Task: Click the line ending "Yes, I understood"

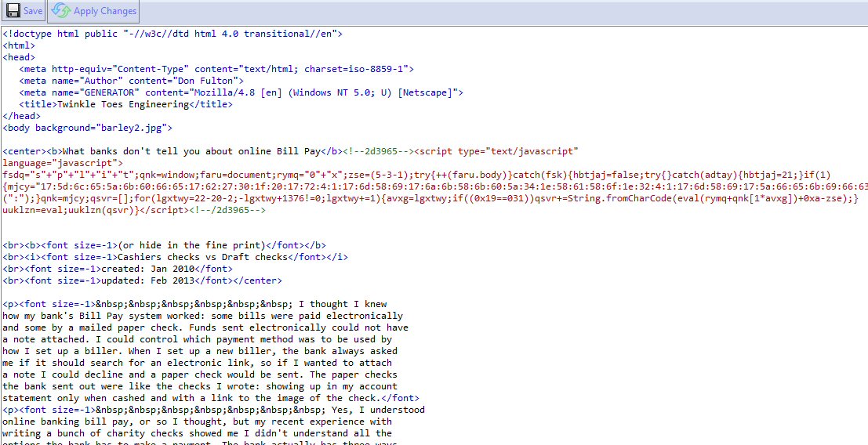Action: point(214,410)
